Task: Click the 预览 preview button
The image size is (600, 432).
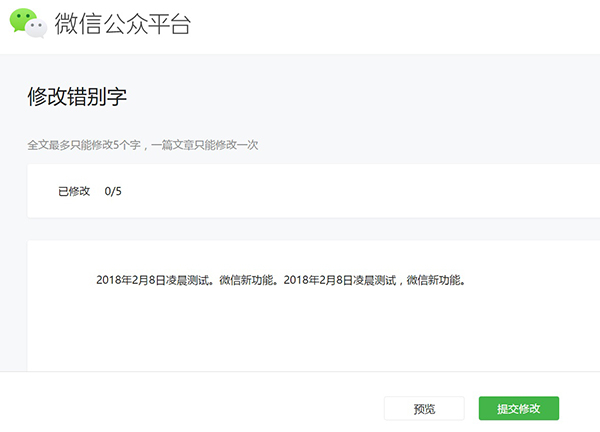Action: (x=424, y=408)
